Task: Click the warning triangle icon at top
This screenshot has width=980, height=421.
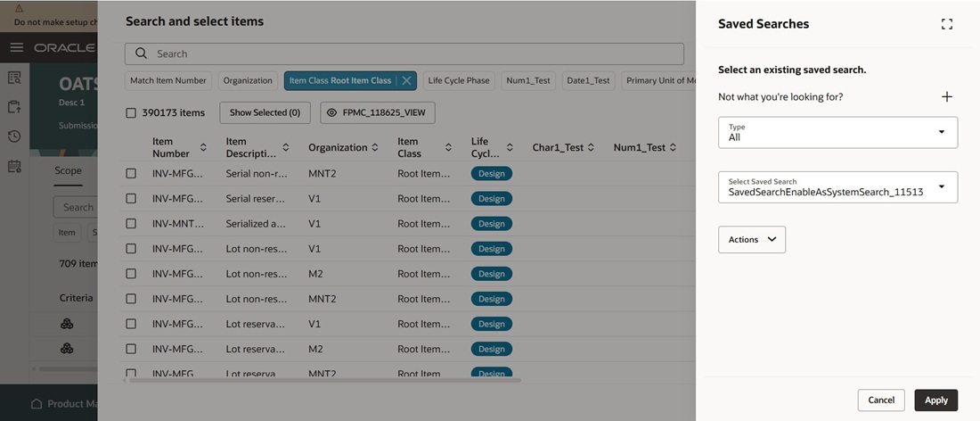Action: (x=19, y=8)
